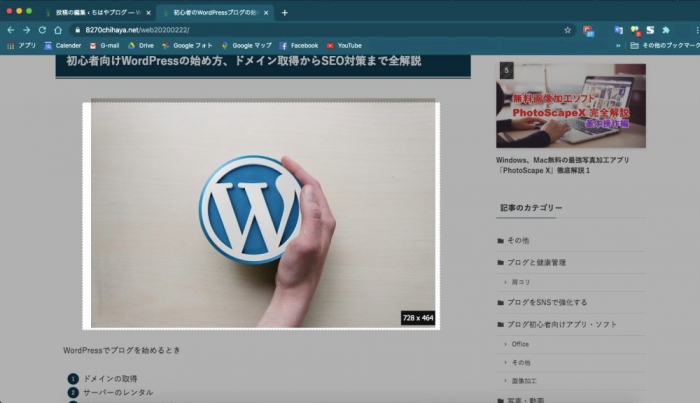Open the Office subcategory
Viewport: 700px width, 403px height.
pos(520,344)
